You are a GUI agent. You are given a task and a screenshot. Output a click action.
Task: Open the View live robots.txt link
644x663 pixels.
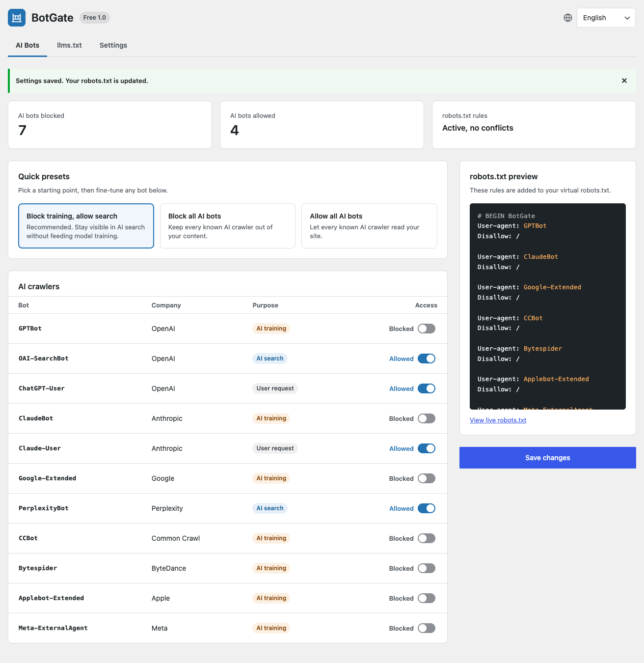point(498,420)
